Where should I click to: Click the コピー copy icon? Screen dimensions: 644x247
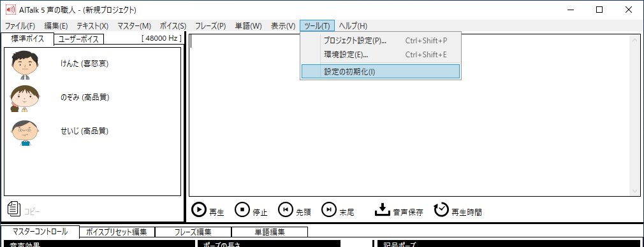[x=14, y=209]
